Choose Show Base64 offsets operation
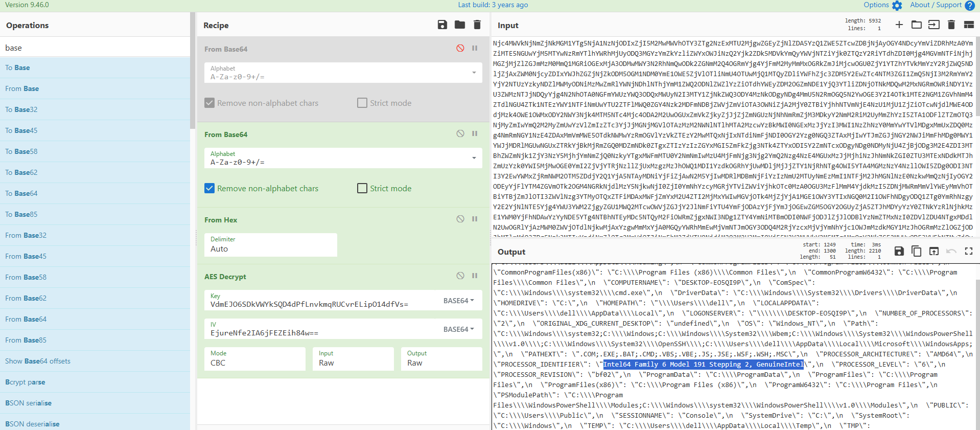The width and height of the screenshot is (980, 430). pos(38,361)
